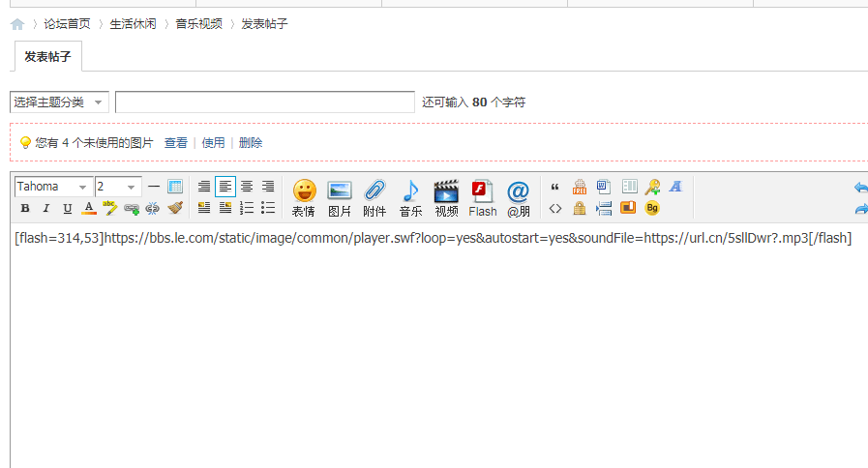Focus the post title input field
This screenshot has height=468, width=868.
[264, 102]
